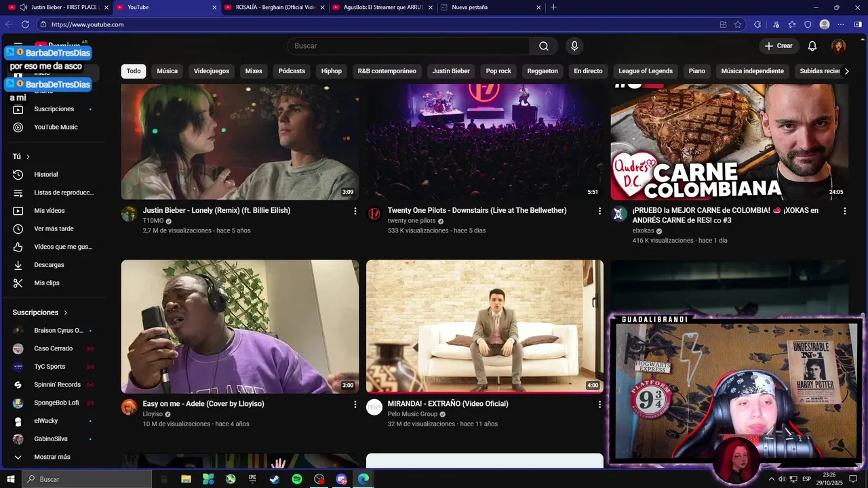This screenshot has width=868, height=488.
Task: Reload the page with the refresh icon
Action: (25, 24)
